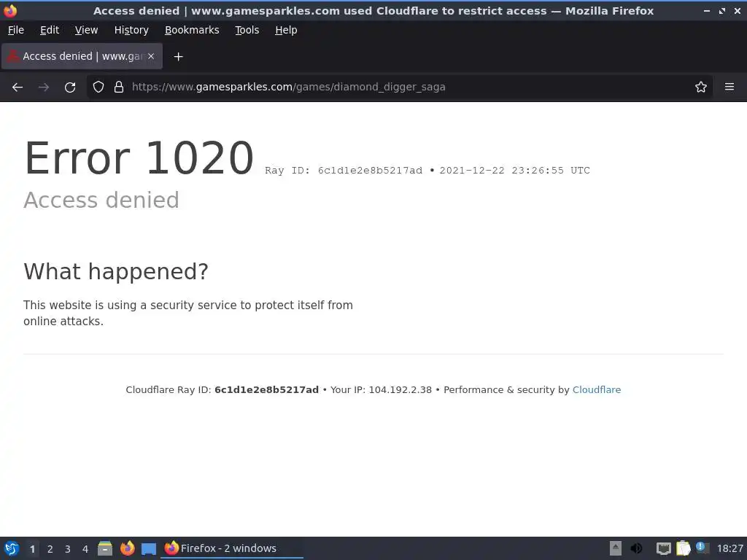Image resolution: width=747 pixels, height=560 pixels.
Task: Open the History menu
Action: pos(131,30)
